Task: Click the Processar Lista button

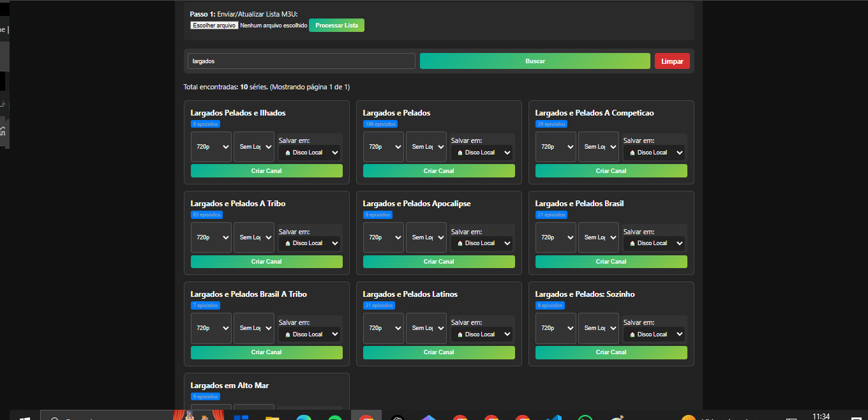Action: (336, 26)
